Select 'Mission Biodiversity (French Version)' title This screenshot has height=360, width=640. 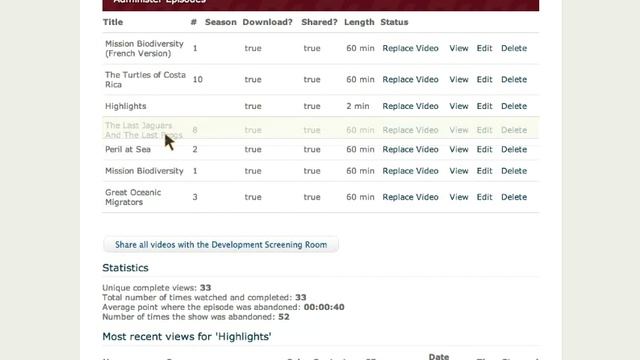pos(144,48)
